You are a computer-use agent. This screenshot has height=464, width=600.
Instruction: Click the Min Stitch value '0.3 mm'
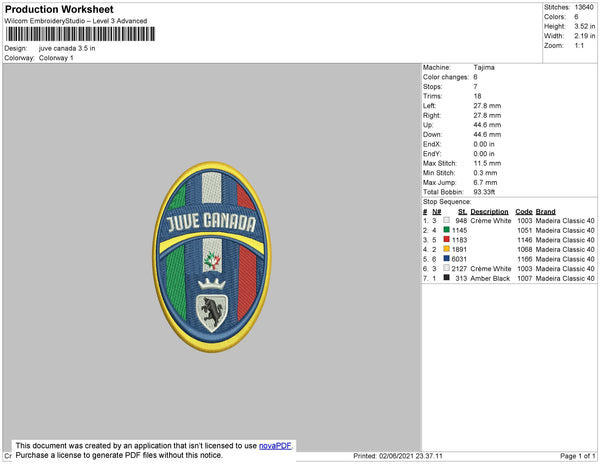pyautogui.click(x=485, y=173)
